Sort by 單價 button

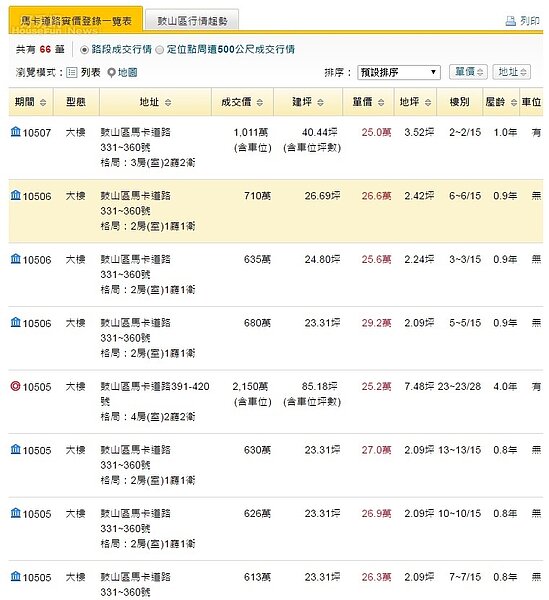pos(468,72)
